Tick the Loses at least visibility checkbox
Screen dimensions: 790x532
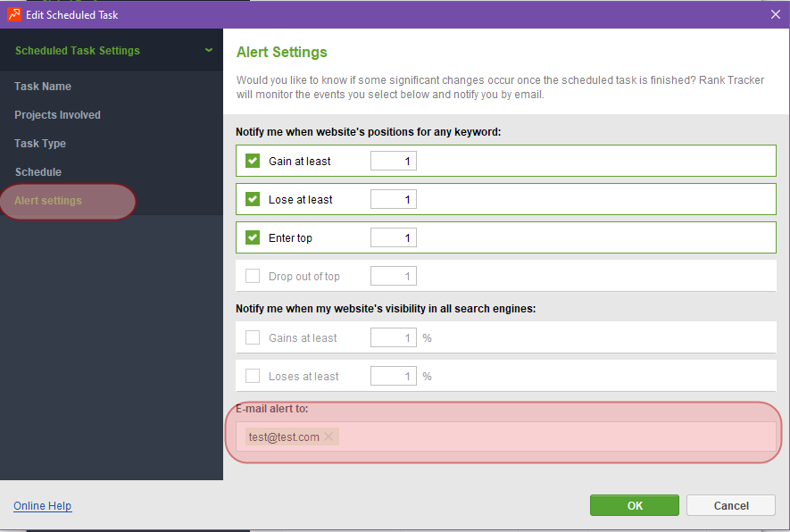pos(253,375)
